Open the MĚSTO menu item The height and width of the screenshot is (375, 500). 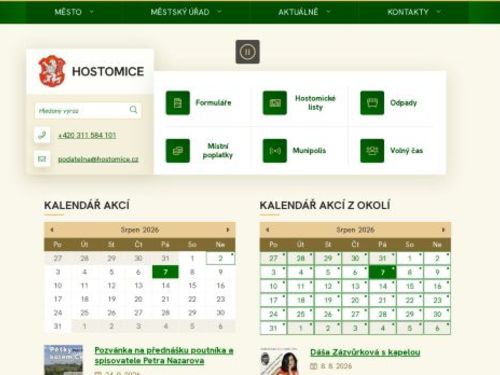point(68,12)
